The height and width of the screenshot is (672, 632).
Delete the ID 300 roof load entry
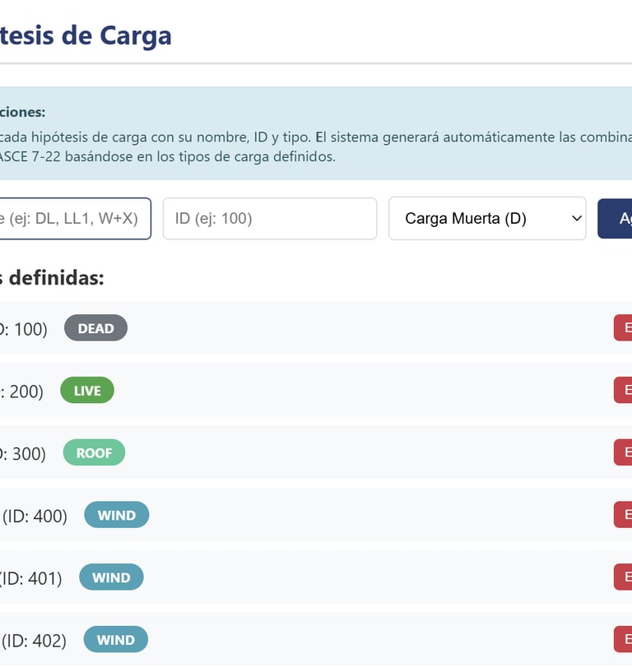(624, 453)
